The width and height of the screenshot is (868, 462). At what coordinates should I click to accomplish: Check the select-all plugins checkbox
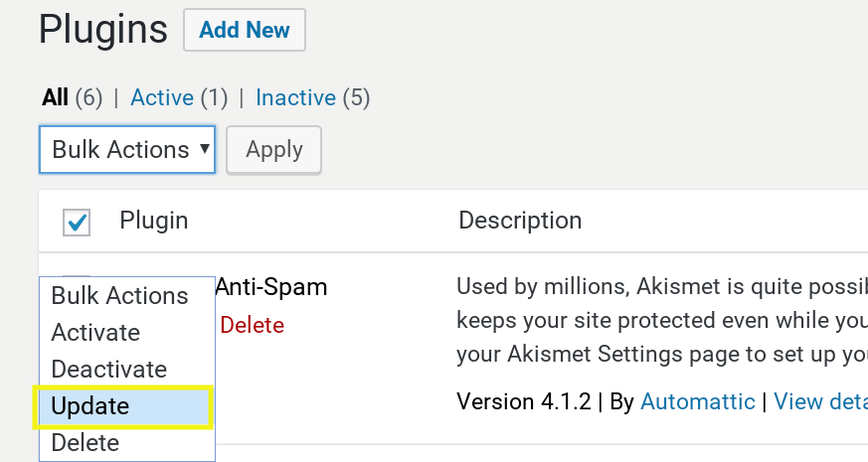[x=77, y=223]
